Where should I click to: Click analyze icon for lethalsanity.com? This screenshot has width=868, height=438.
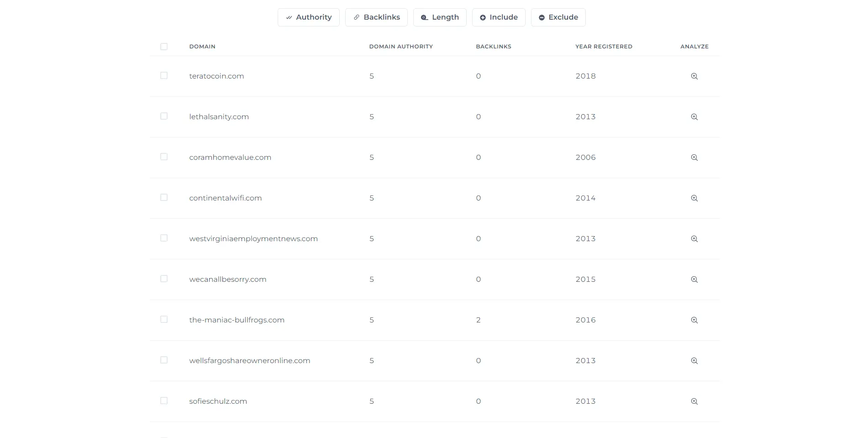click(x=694, y=117)
